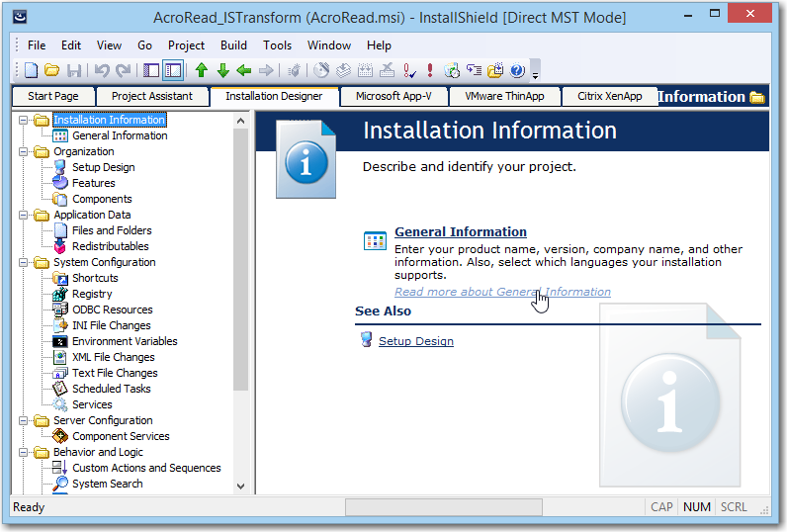Switch to the Microsoft App-V tab
The height and width of the screenshot is (532, 787).
[x=393, y=96]
